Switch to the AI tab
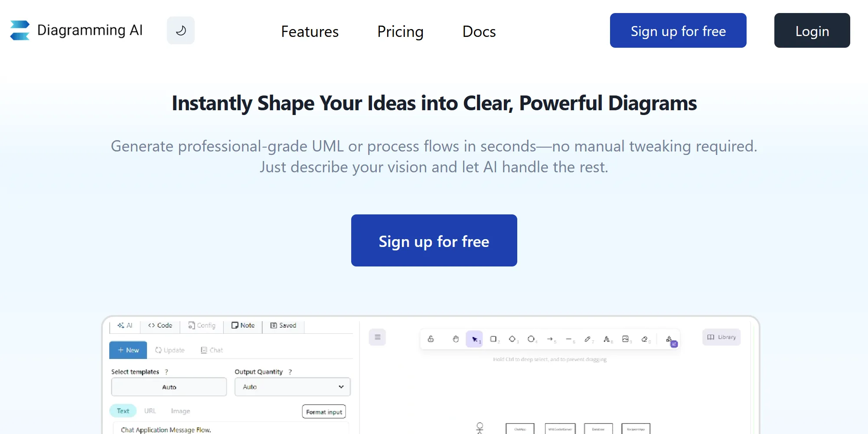Screen dimensions: 868x434 pyautogui.click(x=125, y=325)
